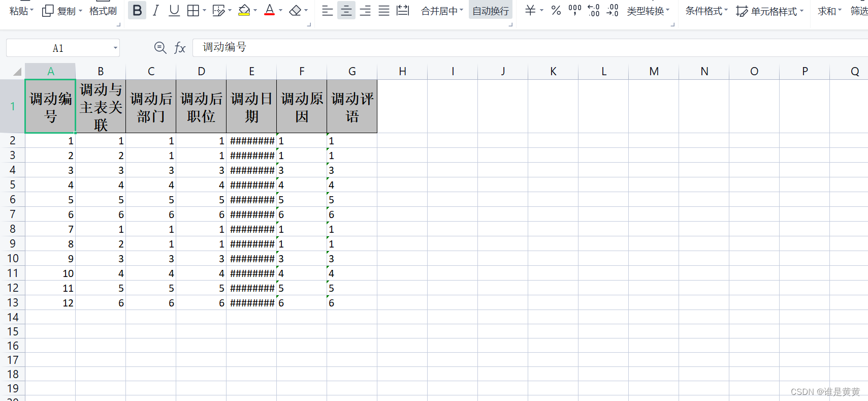Open the fill color dropdown arrow

(255, 10)
